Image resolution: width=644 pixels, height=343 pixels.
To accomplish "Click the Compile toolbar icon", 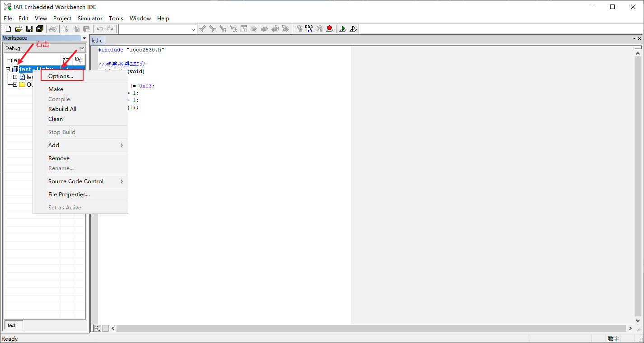I will 299,29.
